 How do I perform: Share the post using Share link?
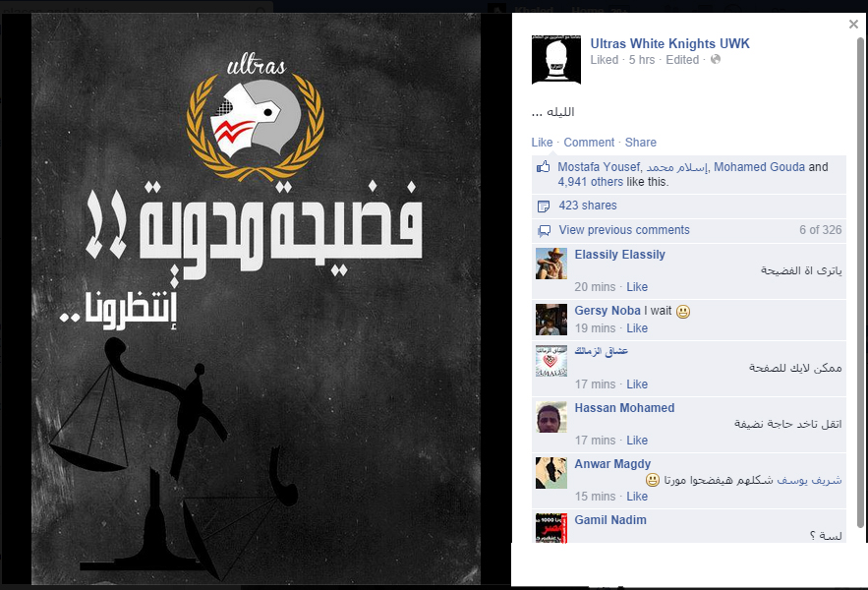click(641, 143)
